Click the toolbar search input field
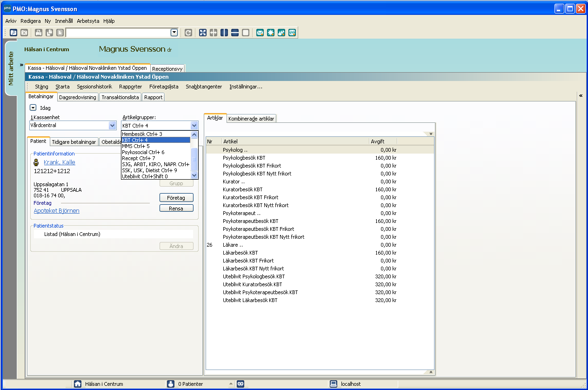The height and width of the screenshot is (390, 588). click(118, 33)
